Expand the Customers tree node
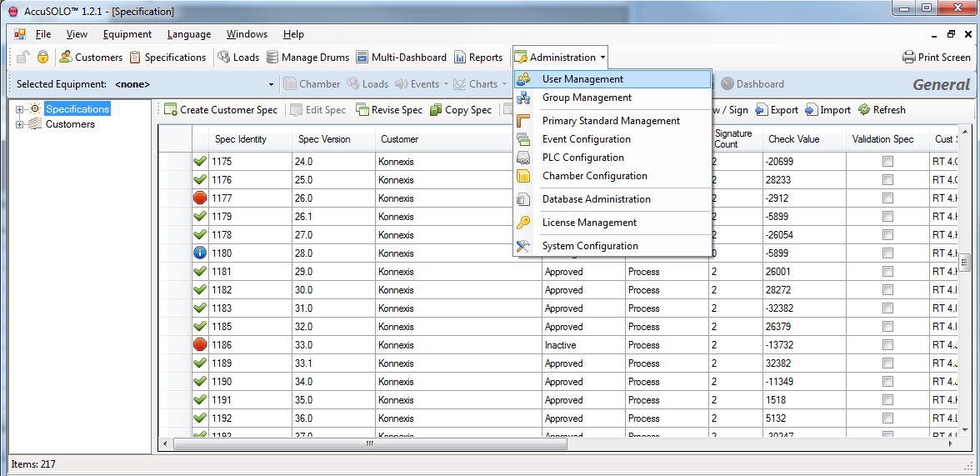The image size is (980, 476). 20,124
